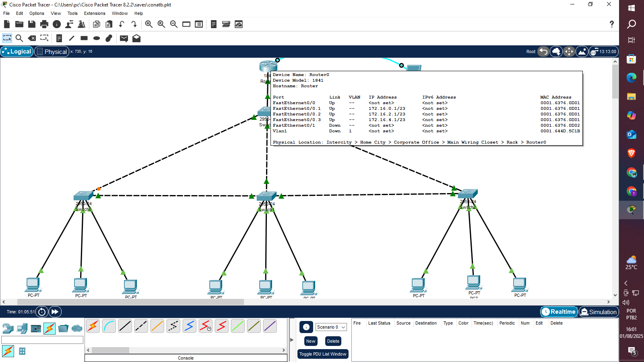Choose the Resize Shape tool

coord(44,38)
